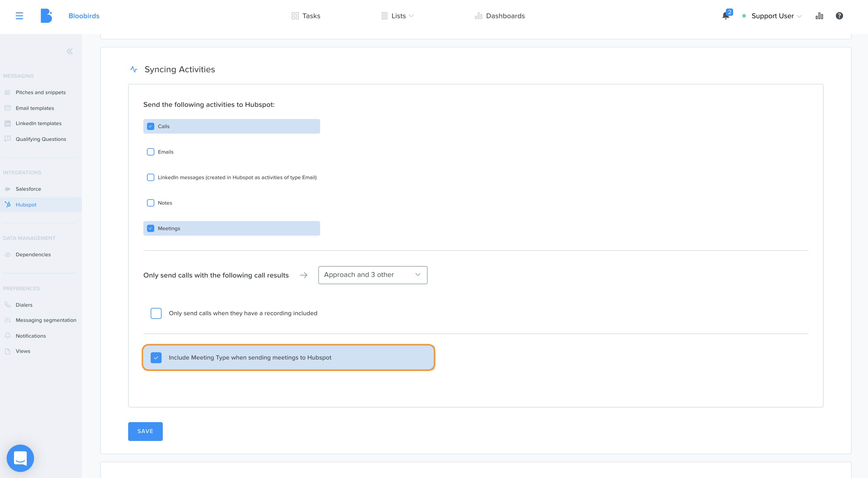
Task: Click the LinkedIn templates icon
Action: 7,124
